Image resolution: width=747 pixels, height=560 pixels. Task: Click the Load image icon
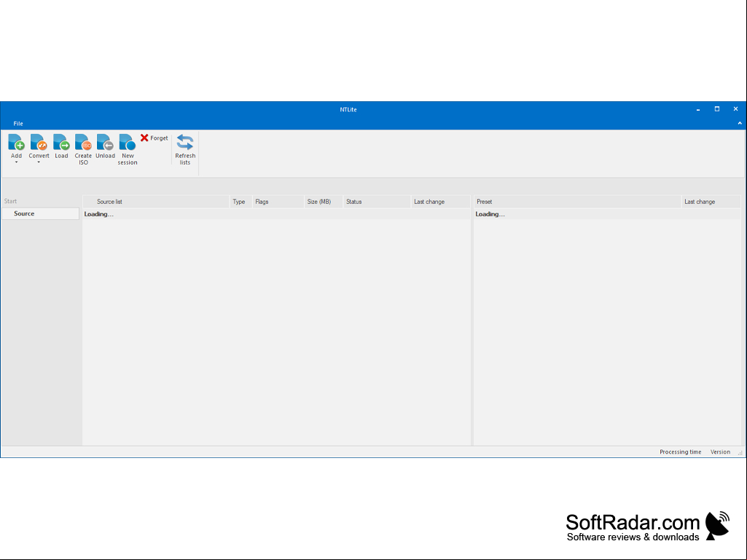pyautogui.click(x=61, y=142)
